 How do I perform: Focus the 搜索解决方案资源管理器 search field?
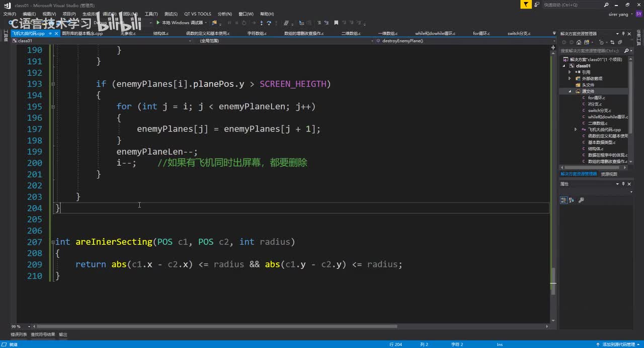point(592,51)
